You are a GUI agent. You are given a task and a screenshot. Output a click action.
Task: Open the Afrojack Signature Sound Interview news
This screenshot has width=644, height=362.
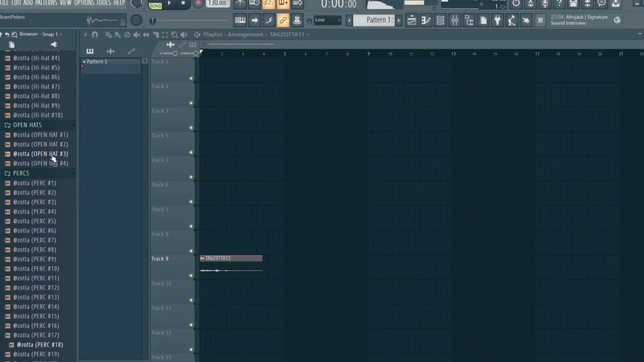click(x=580, y=20)
